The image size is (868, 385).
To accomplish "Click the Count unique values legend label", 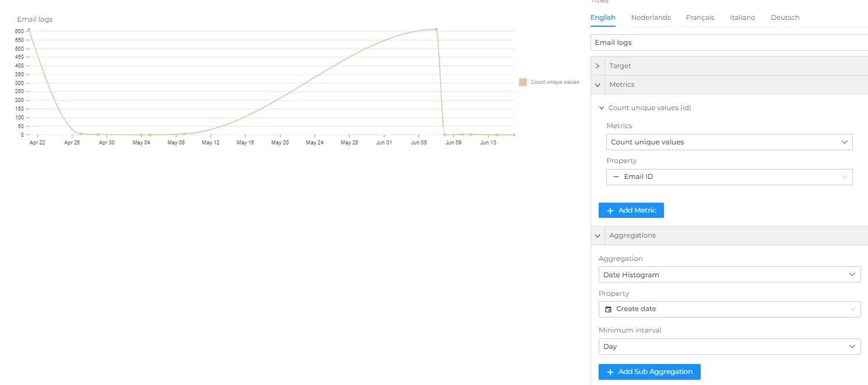I will (554, 82).
